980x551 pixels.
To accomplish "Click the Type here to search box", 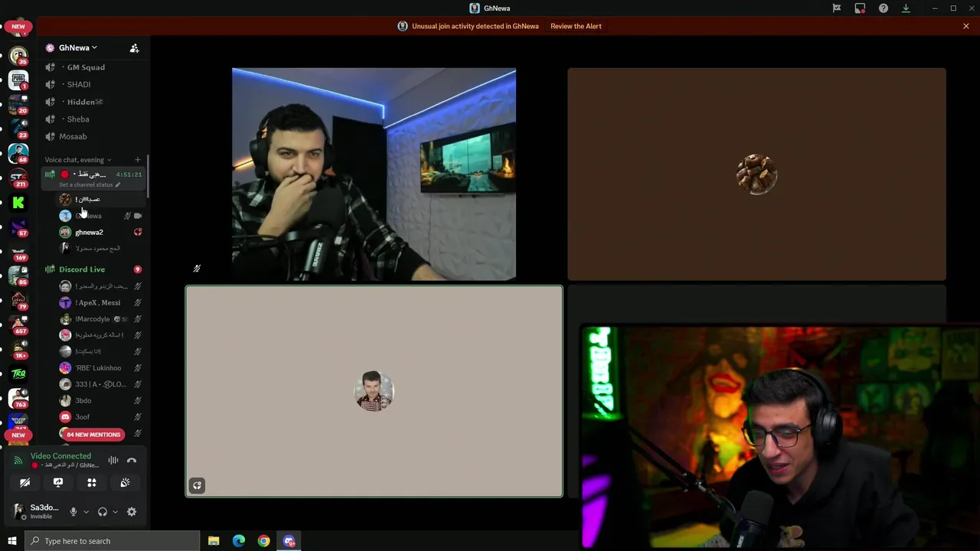I will (x=113, y=541).
